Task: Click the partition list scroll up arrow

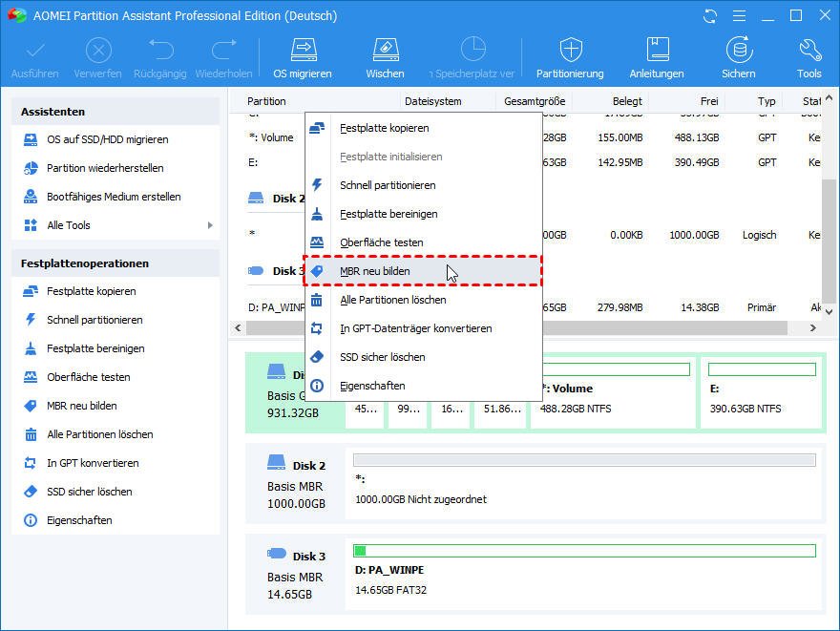Action: (829, 98)
